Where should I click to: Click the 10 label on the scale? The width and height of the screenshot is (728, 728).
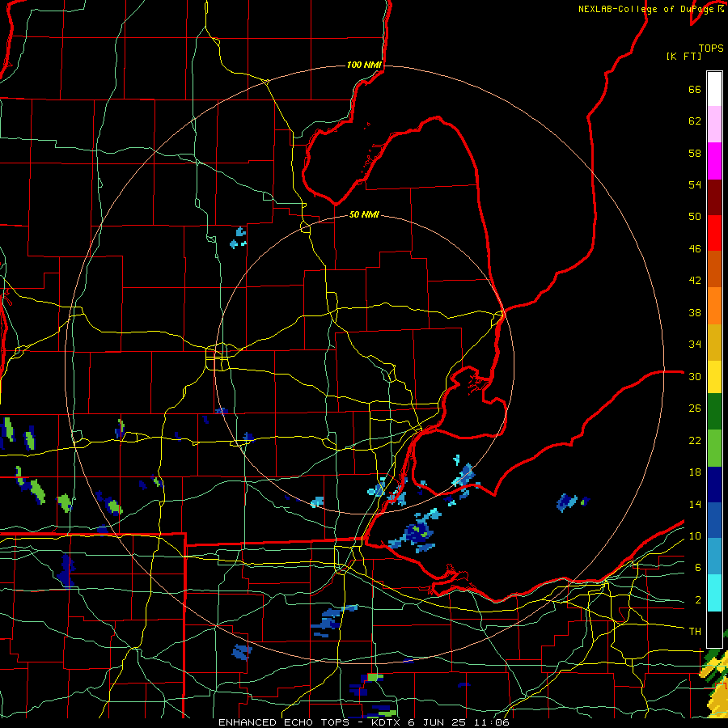click(695, 535)
